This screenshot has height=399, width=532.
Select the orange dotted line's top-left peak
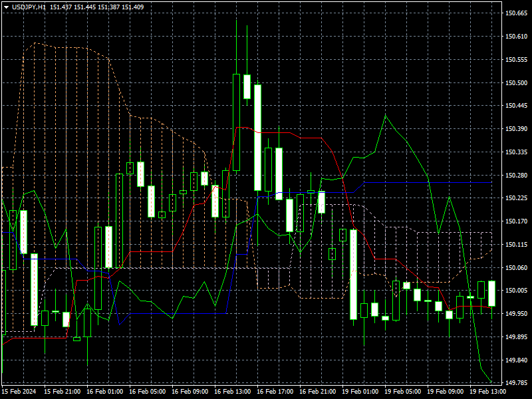point(35,44)
